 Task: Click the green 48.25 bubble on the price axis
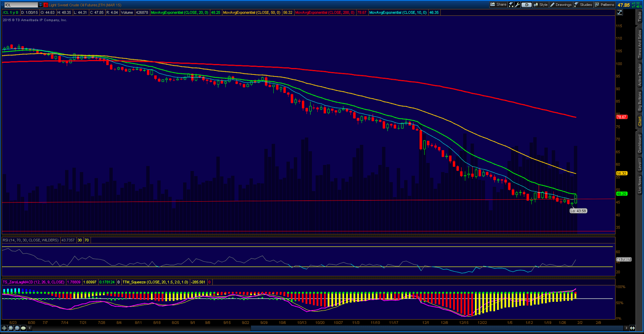click(621, 194)
